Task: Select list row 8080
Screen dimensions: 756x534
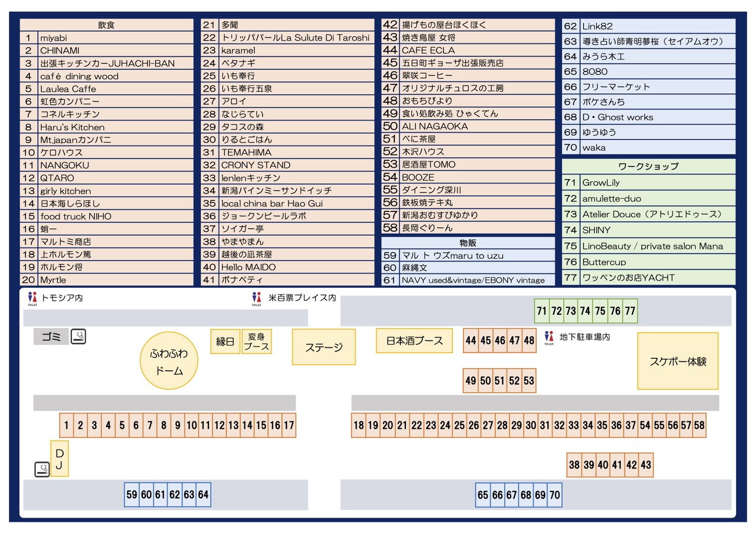Action: pyautogui.click(x=649, y=71)
